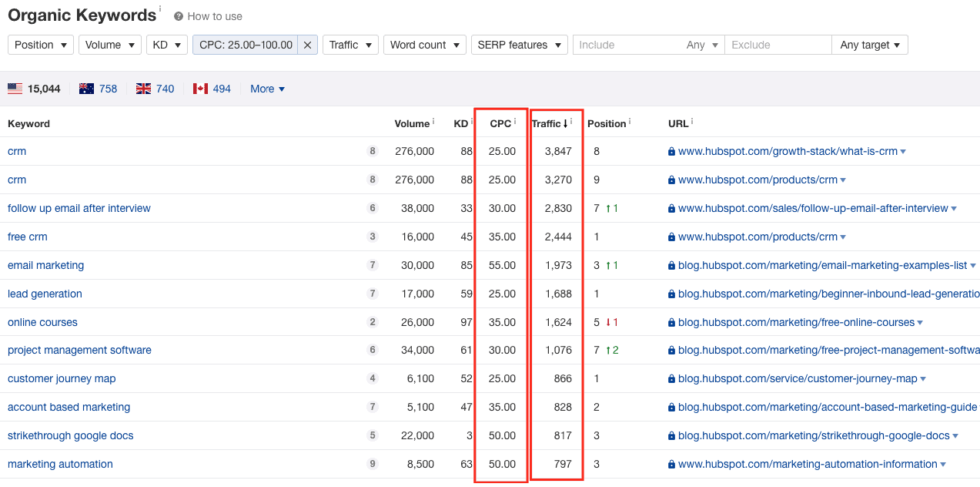Click the info icon next to Organic Keywords title

click(x=160, y=9)
